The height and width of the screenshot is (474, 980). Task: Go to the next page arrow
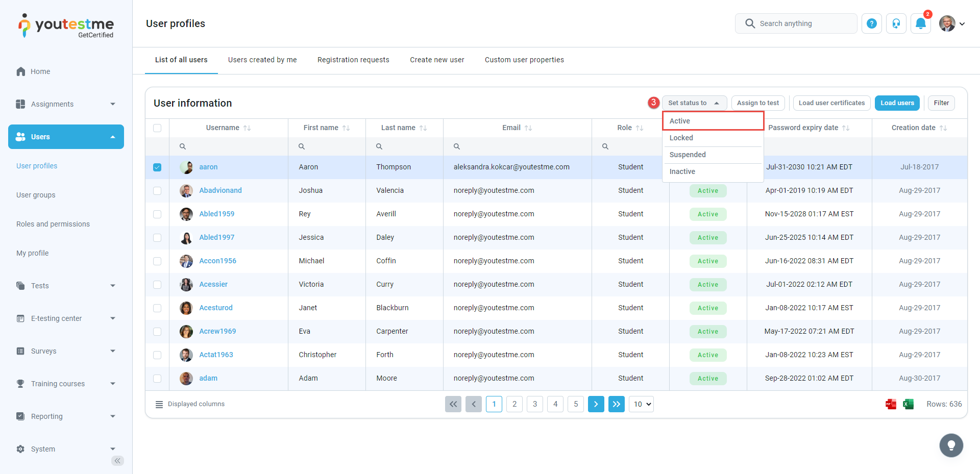596,404
